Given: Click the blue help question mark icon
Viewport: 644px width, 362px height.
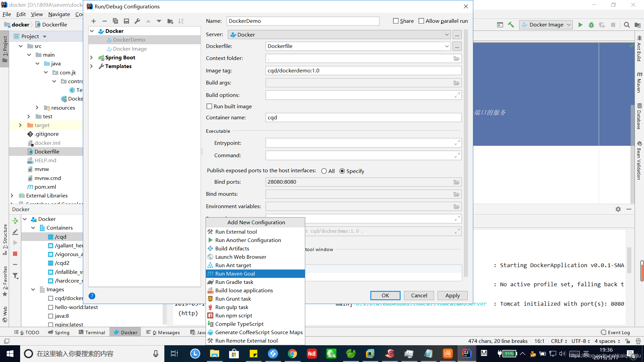Looking at the screenshot, I should 92,296.
